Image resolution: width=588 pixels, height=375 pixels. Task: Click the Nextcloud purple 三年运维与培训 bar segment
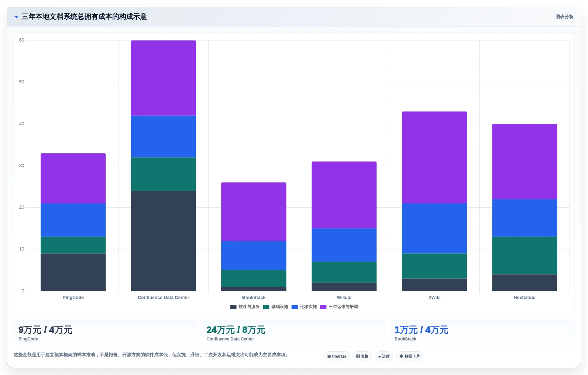click(525, 162)
